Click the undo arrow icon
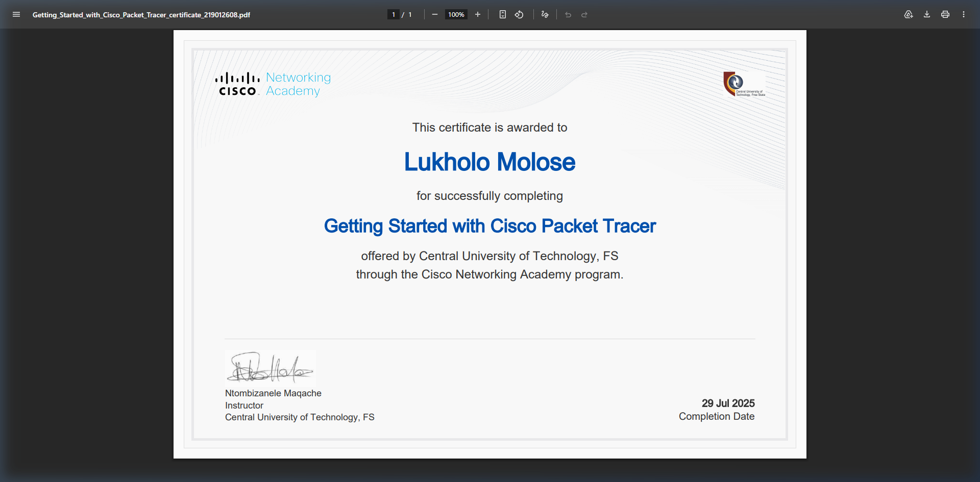Viewport: 980px width, 482px height. (x=568, y=14)
